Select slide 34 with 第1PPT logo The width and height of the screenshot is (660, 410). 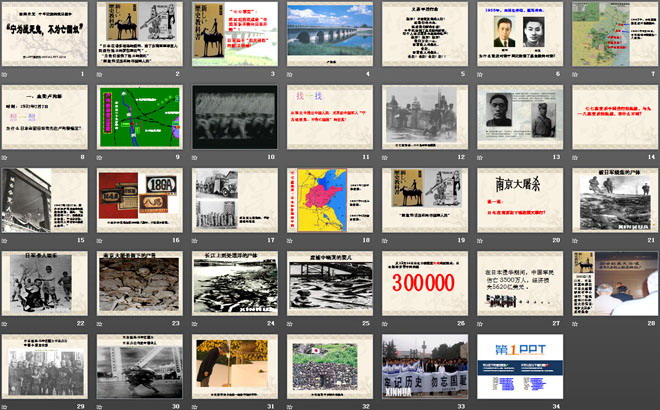[x=520, y=367]
